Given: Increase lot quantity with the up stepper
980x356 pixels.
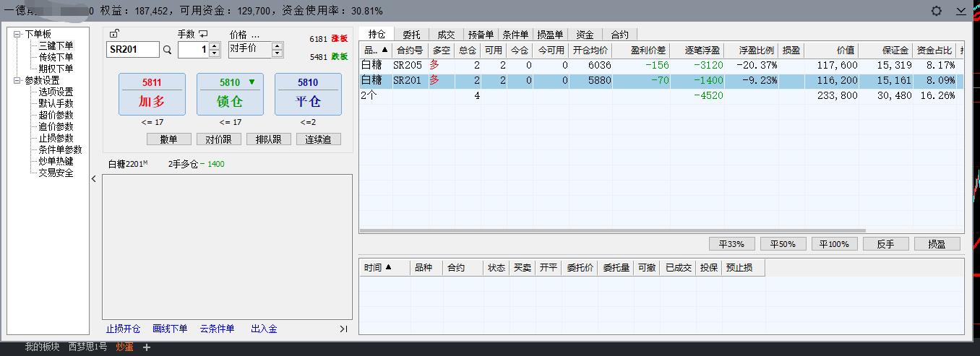Looking at the screenshot, I should [213, 46].
